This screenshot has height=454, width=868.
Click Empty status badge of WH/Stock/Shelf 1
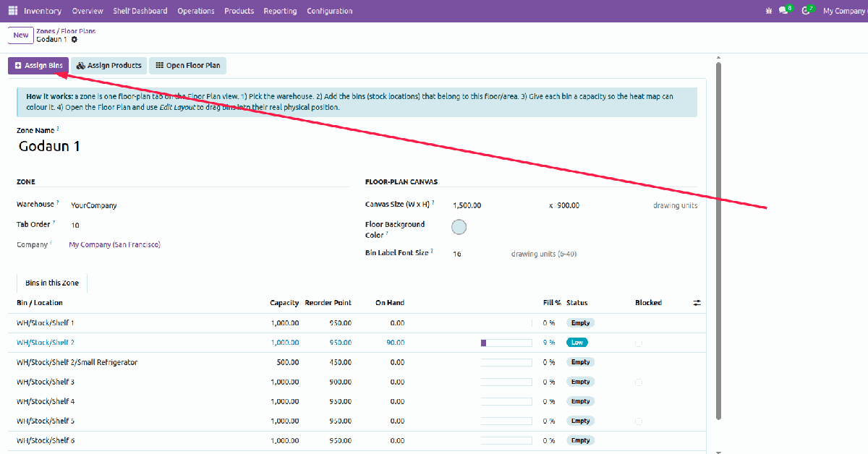(580, 323)
